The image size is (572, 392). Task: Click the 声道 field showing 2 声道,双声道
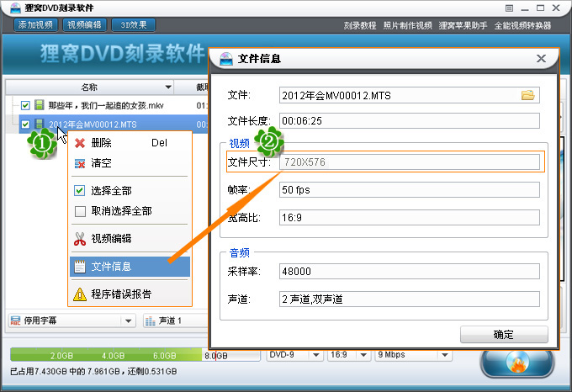click(410, 299)
